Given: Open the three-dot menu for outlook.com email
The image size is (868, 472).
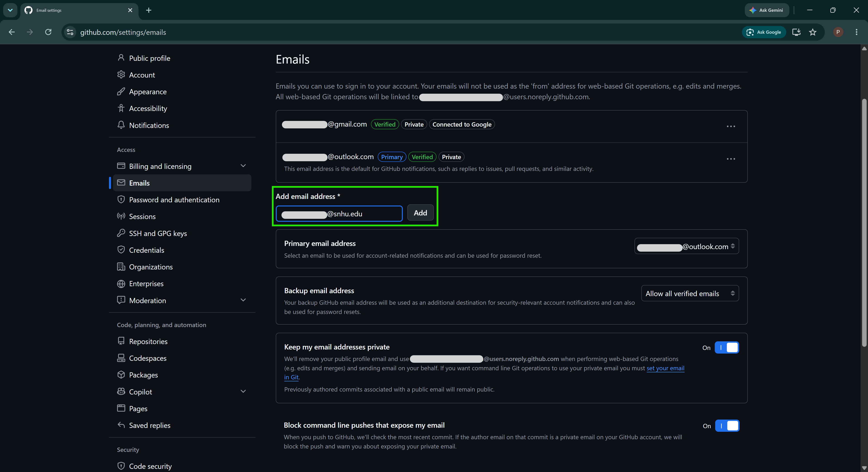Looking at the screenshot, I should click(x=731, y=159).
